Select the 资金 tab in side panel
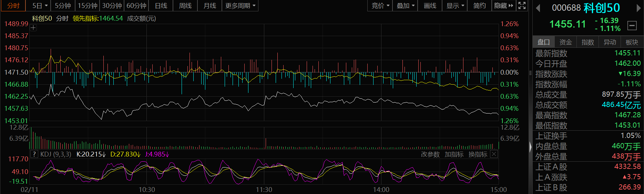Screen dimensions: 644x194 tap(565, 42)
